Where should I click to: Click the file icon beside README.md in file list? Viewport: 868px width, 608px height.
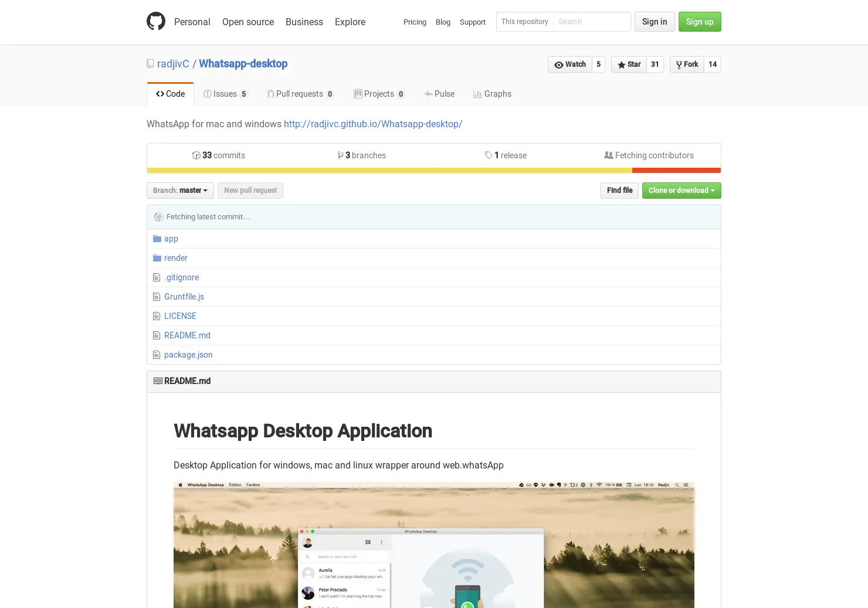156,335
